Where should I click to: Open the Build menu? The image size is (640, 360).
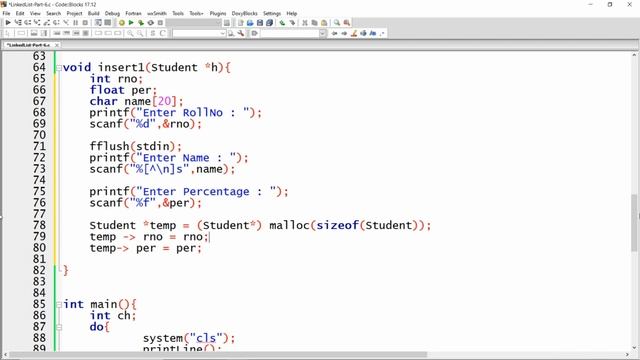93,13
